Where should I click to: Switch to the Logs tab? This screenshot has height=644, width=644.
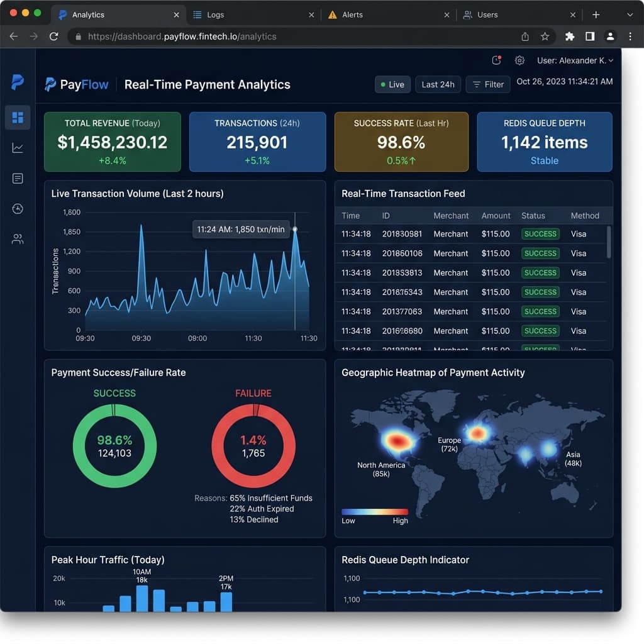click(x=254, y=15)
